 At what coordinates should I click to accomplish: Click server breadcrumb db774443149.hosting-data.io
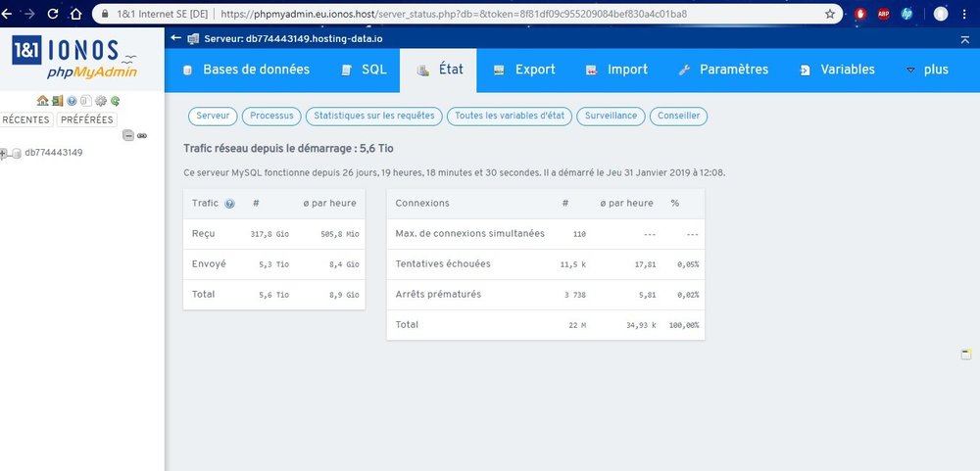tap(293, 39)
